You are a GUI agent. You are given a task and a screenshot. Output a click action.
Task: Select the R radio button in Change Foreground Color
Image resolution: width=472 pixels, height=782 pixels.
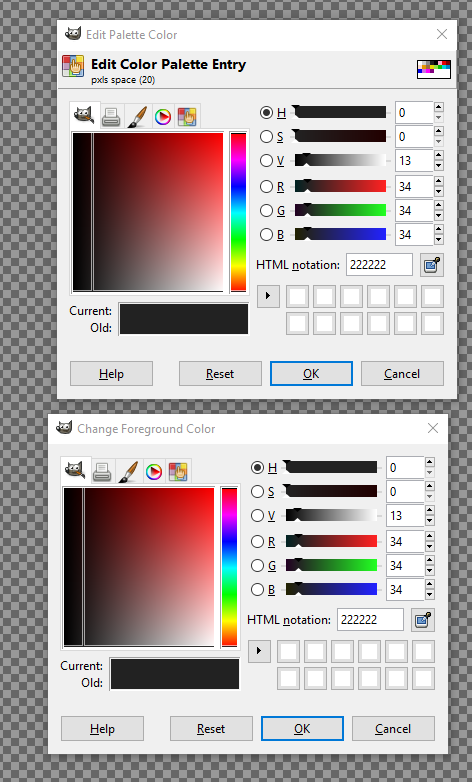point(257,542)
